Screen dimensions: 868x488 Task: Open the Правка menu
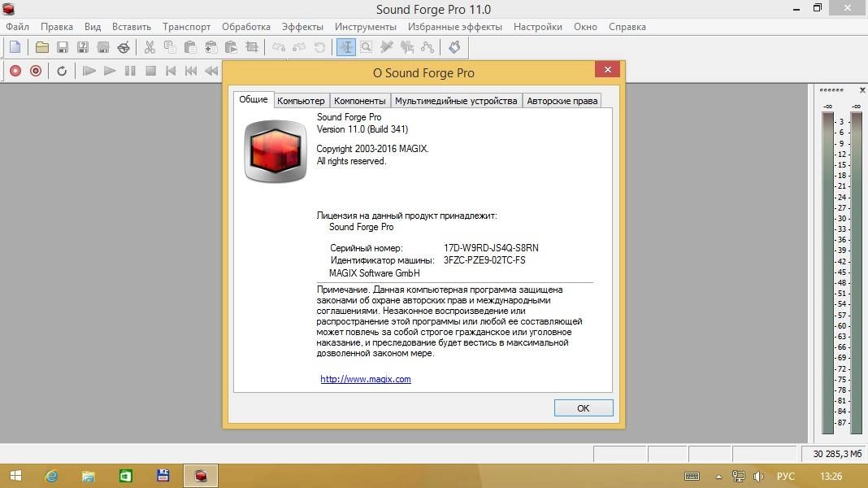[56, 27]
